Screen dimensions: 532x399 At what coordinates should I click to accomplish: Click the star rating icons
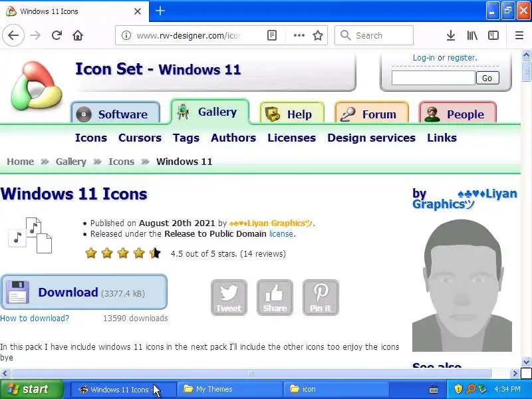[x=123, y=253]
